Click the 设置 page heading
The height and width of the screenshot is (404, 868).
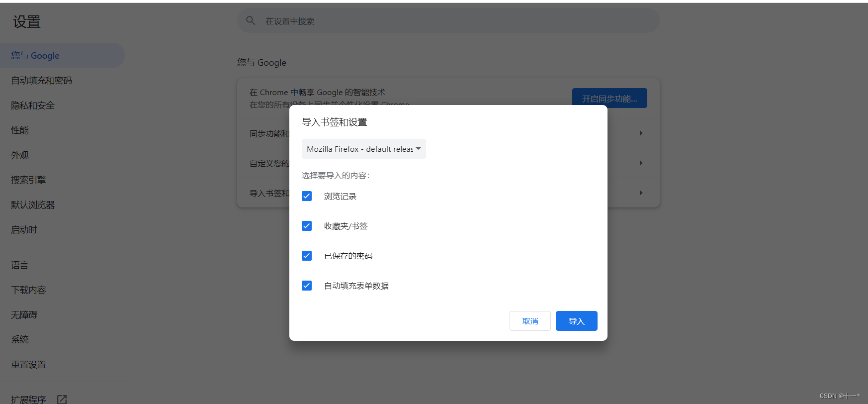click(x=27, y=21)
